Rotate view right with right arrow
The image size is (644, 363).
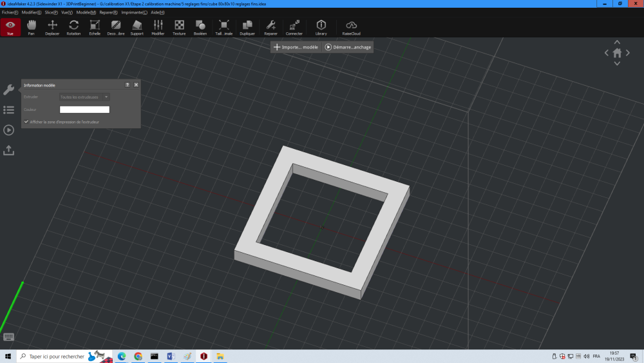click(x=627, y=53)
